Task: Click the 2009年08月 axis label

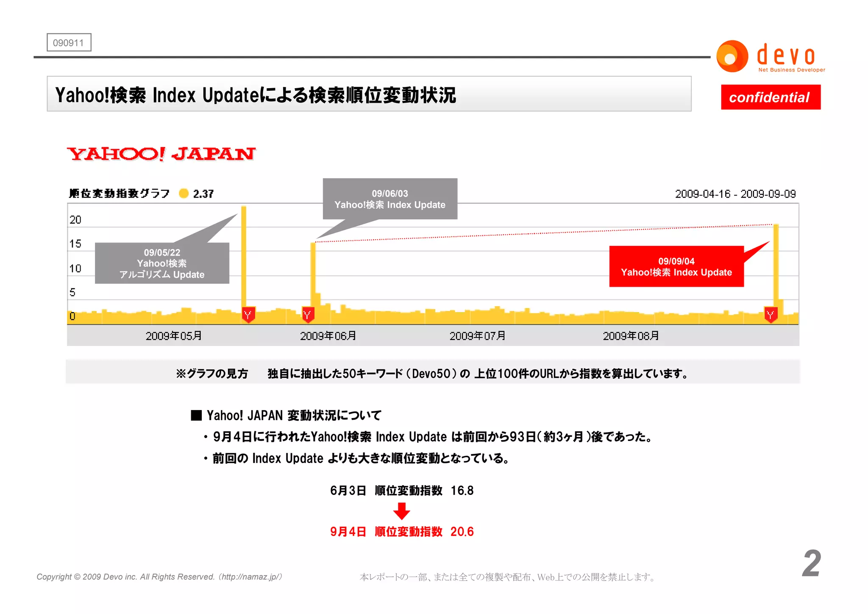Action: pos(630,336)
